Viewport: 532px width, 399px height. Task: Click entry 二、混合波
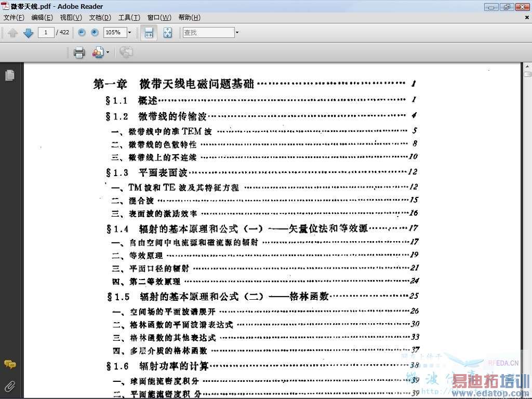click(x=132, y=201)
